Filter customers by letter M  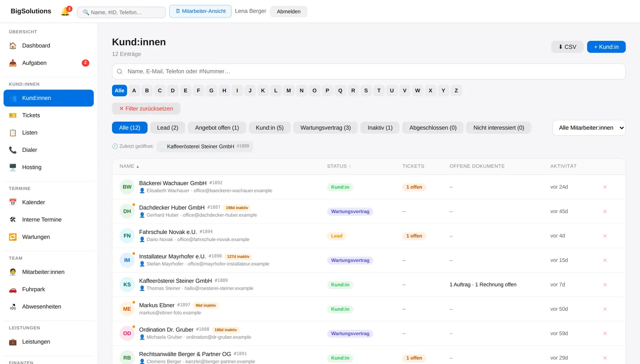pos(288,91)
